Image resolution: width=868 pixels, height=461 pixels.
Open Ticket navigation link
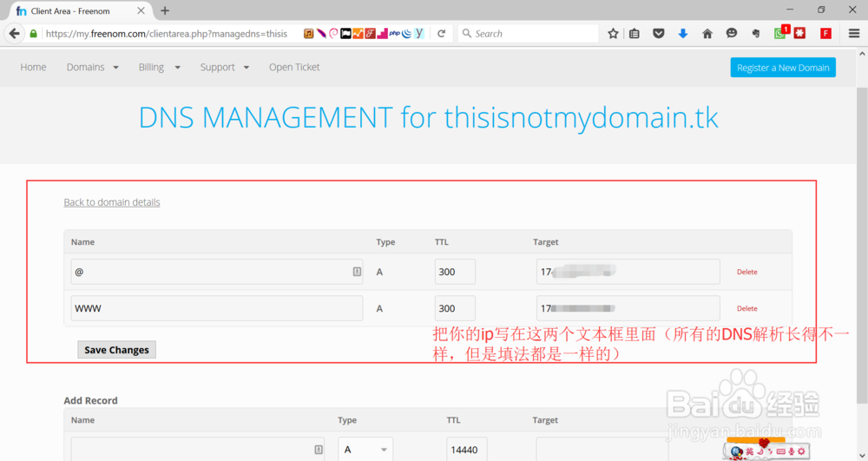coord(294,67)
